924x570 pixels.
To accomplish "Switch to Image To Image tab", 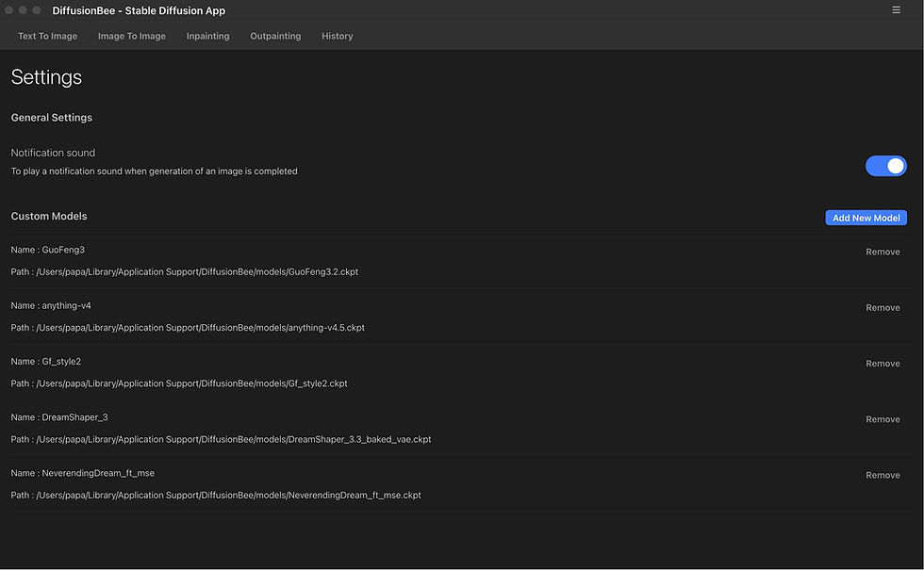I will pos(132,36).
